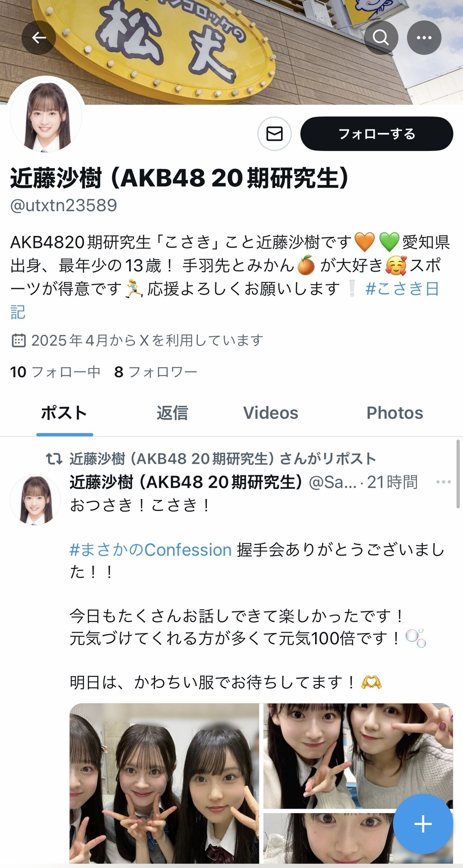The width and height of the screenshot is (463, 868).
Task: Open the large profile avatar picture
Action: tap(46, 116)
